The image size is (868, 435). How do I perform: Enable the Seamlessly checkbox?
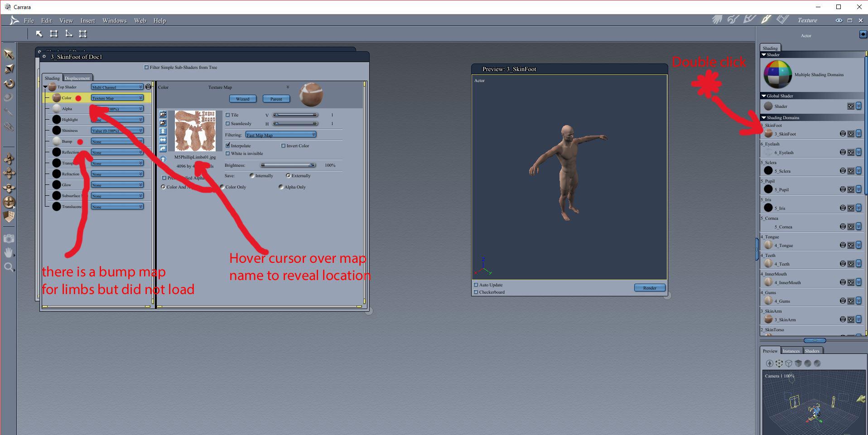pyautogui.click(x=228, y=124)
